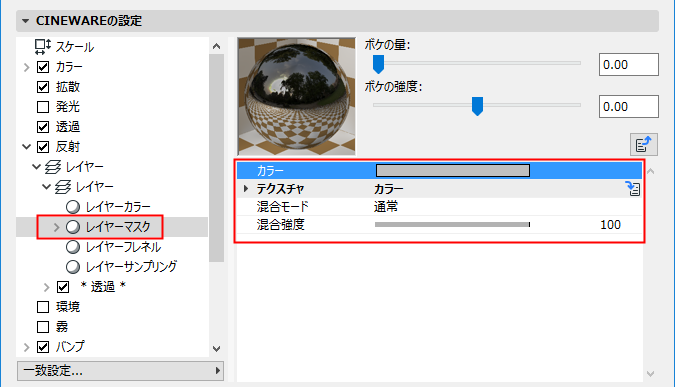Click the material preview sphere thumbnail

pyautogui.click(x=297, y=96)
